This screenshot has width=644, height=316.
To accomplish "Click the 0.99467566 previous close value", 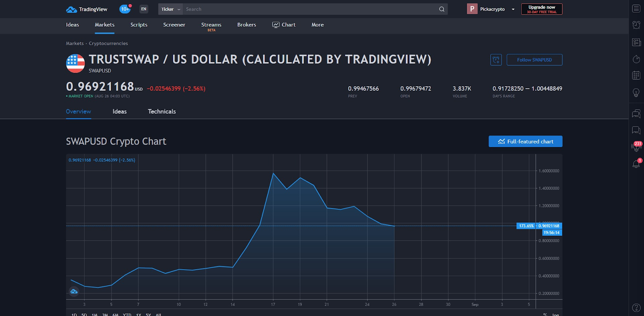I will pyautogui.click(x=363, y=89).
